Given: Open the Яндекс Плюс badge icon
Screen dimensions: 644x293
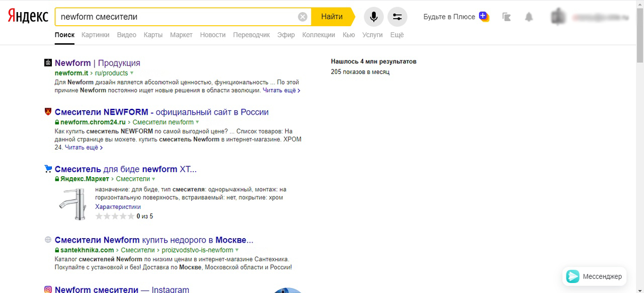Looking at the screenshot, I should [484, 17].
